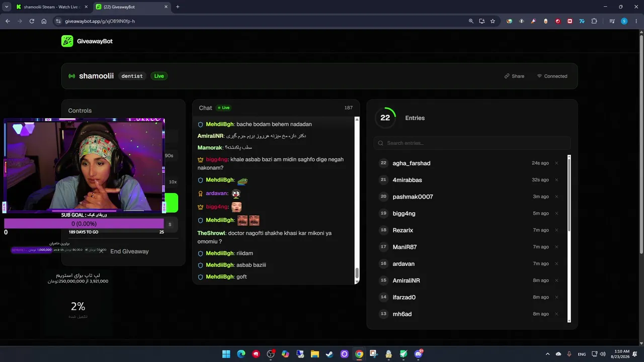Click the Connected wifi status icon

[x=539, y=76]
